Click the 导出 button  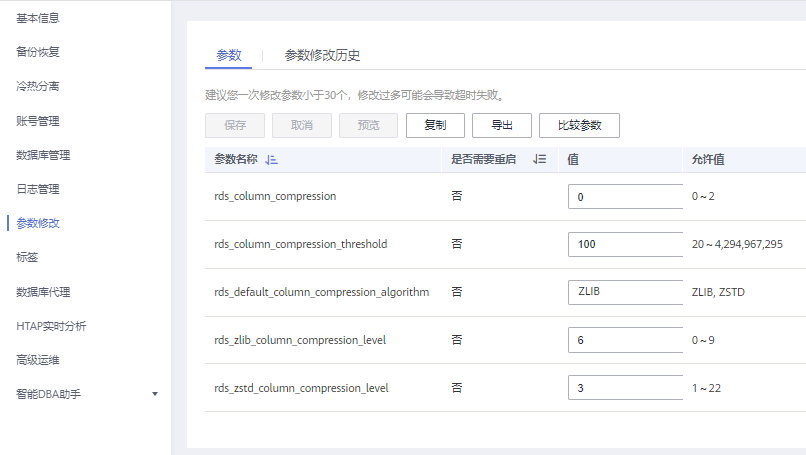501,125
